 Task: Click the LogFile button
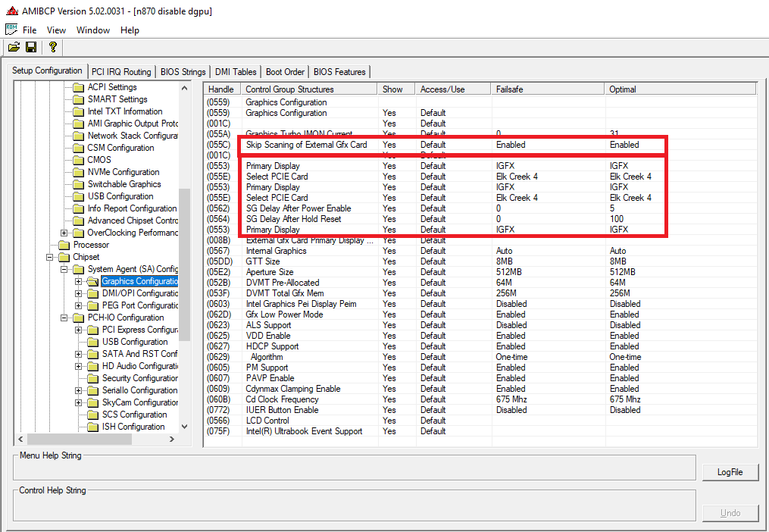(x=730, y=472)
